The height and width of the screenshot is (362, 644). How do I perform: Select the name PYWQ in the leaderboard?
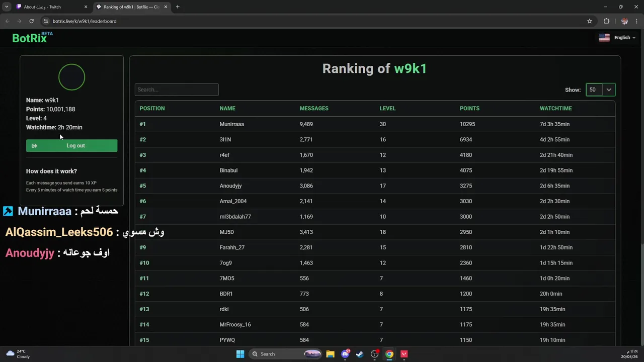pos(227,340)
